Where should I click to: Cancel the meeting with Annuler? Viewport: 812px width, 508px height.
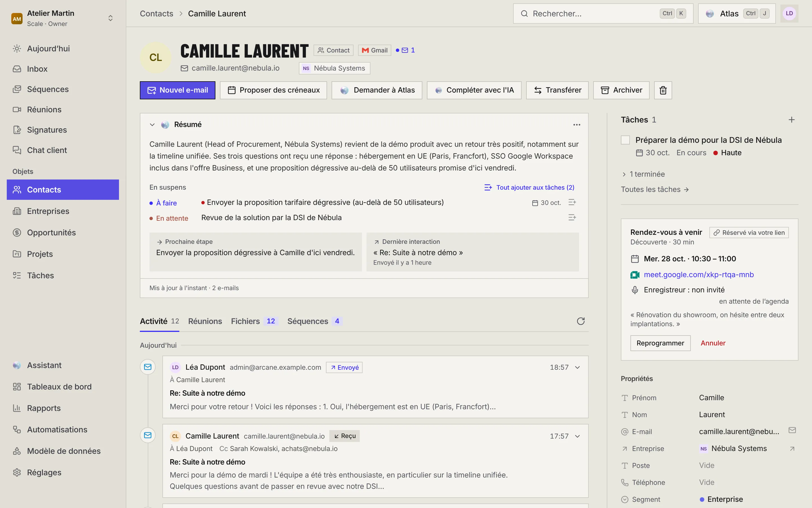point(713,343)
